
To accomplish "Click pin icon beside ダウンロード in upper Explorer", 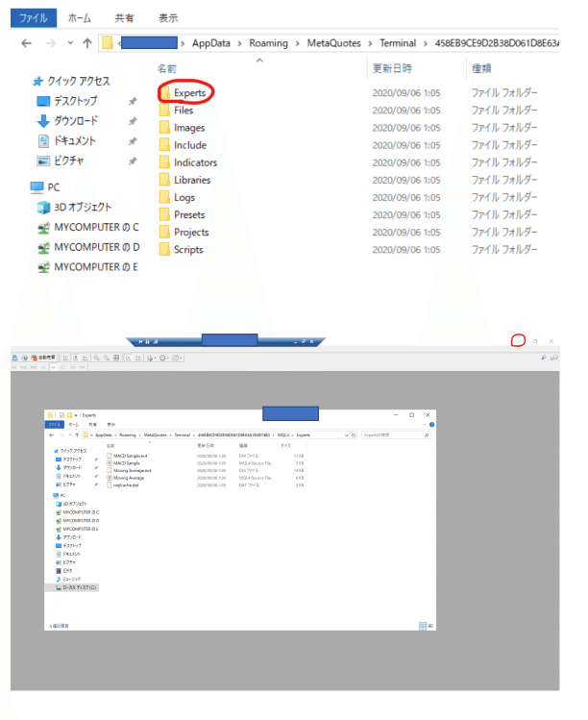I will pos(133,121).
